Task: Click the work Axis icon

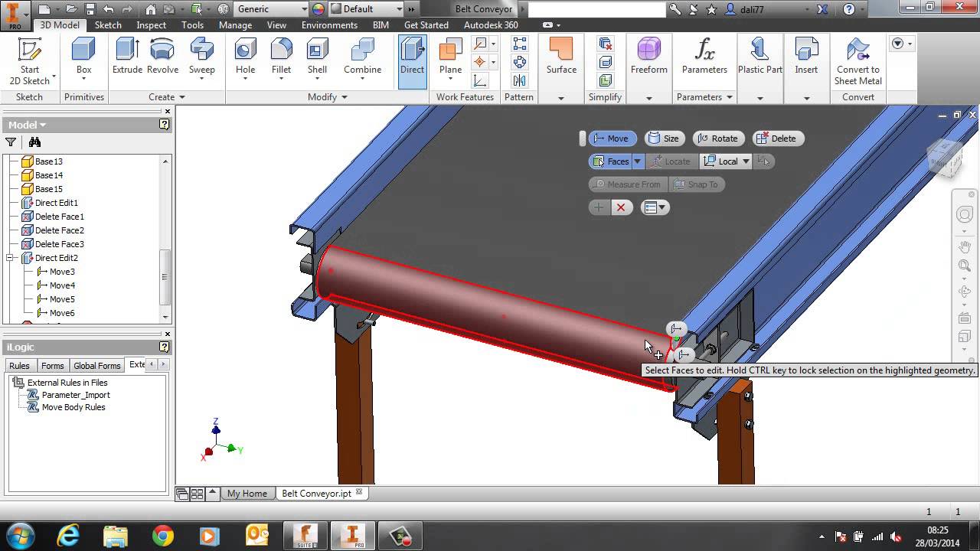Action: click(x=480, y=44)
